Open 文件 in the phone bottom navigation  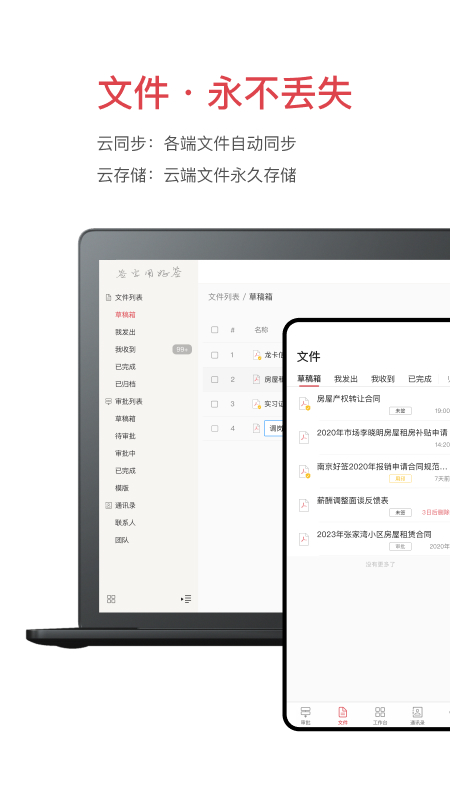[x=343, y=716]
